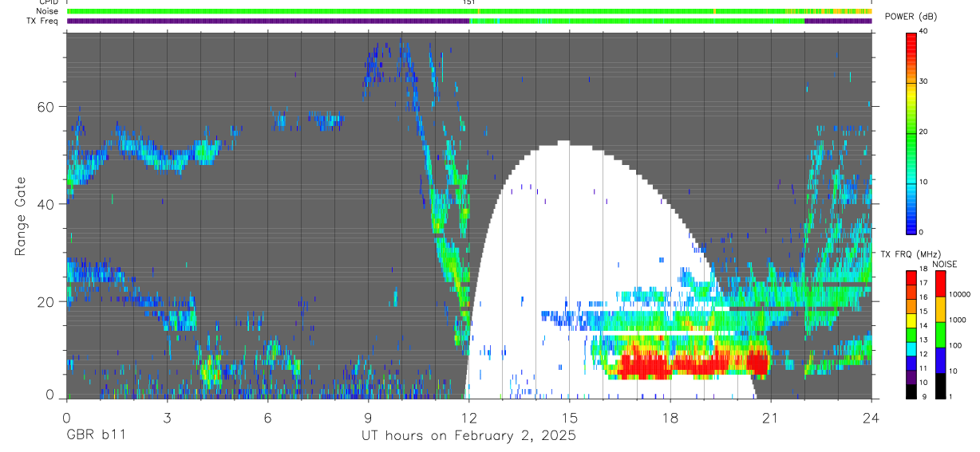Pick the purple 10-11 MHz TX FRQ swatch

[911, 378]
